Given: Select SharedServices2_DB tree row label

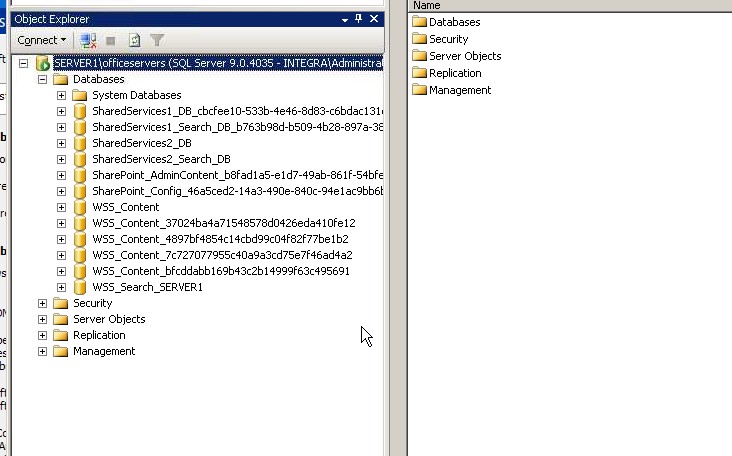Looking at the screenshot, I should 142,143.
